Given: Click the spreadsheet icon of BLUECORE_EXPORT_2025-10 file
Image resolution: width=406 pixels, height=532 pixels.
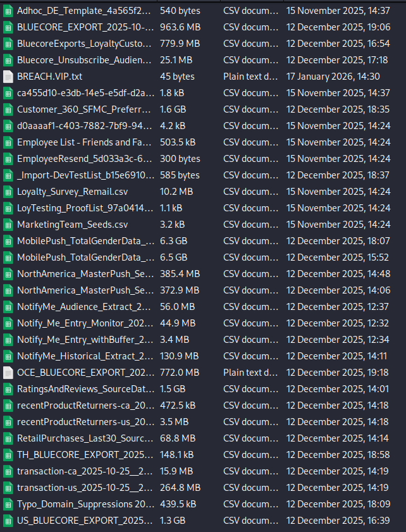Looking at the screenshot, I should (8, 27).
